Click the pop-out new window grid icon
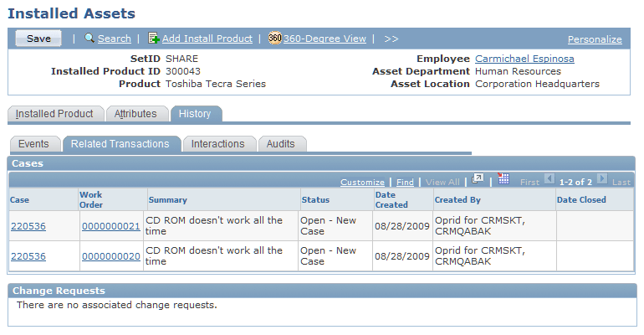Image resolution: width=644 pixels, height=335 pixels. pyautogui.click(x=478, y=178)
